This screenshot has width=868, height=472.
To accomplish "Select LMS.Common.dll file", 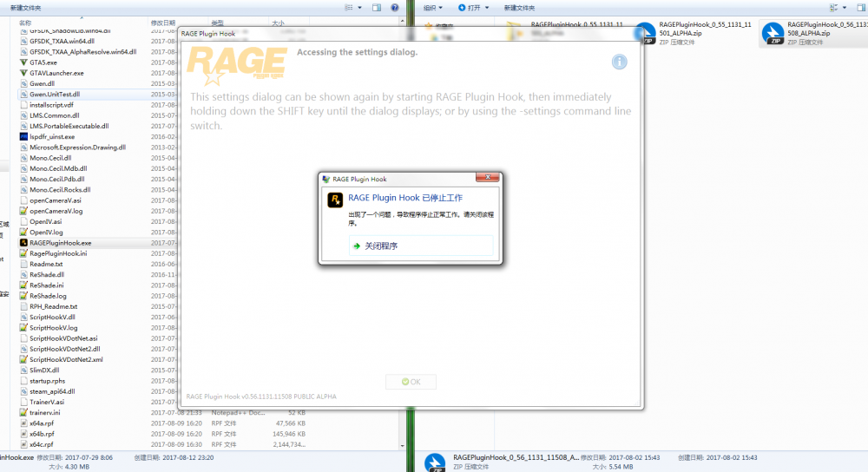I will (x=54, y=115).
